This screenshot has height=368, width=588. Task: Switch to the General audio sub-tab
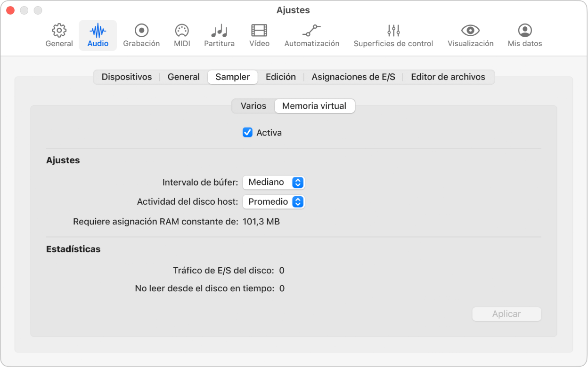click(x=184, y=77)
